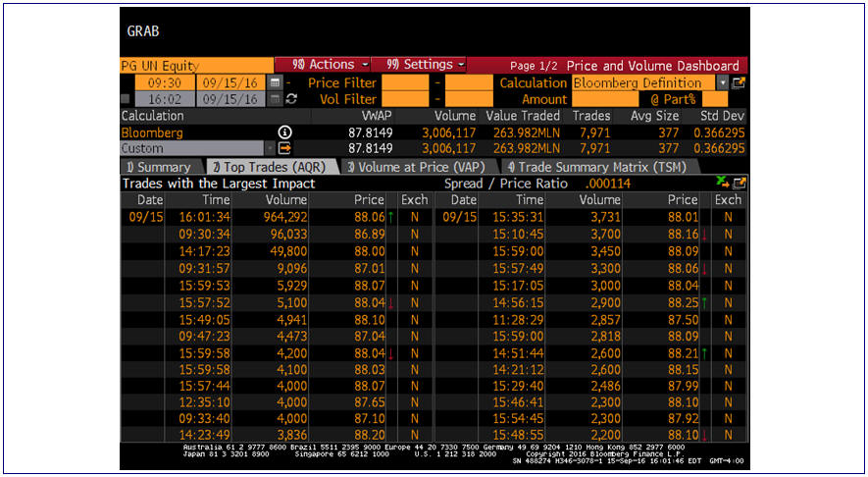Click the orange edit icon on the Custom row

[285, 148]
